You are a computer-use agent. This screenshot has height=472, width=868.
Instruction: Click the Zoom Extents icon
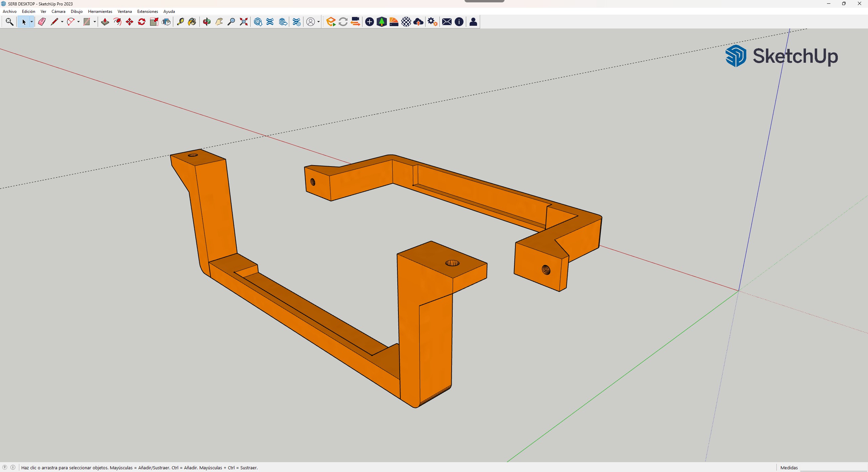tap(243, 22)
